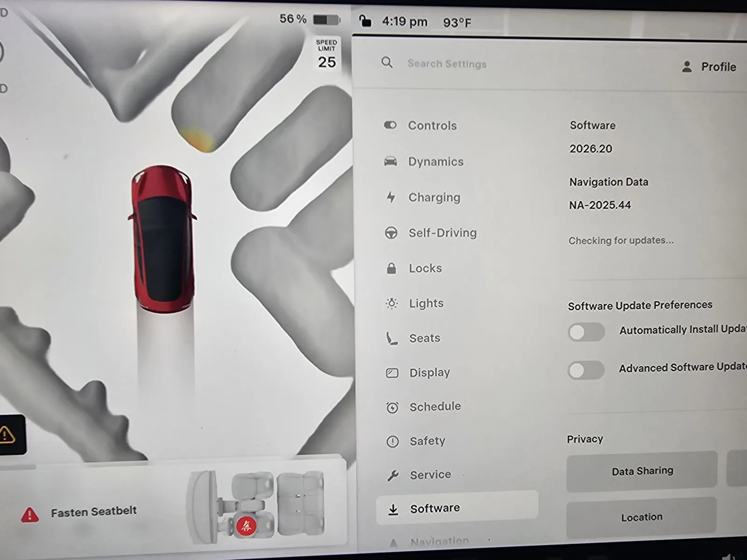The image size is (747, 560).
Task: Toggle Advanced Software Updates switch
Action: point(586,370)
